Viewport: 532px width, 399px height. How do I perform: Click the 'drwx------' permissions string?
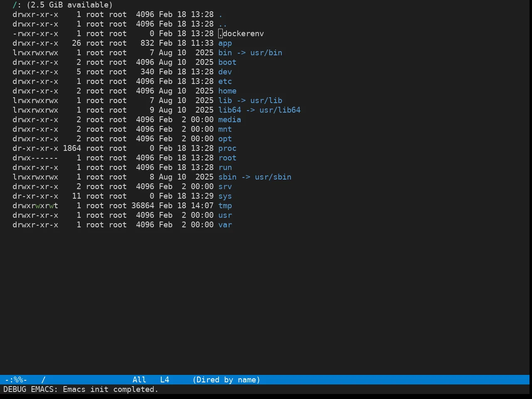35,158
